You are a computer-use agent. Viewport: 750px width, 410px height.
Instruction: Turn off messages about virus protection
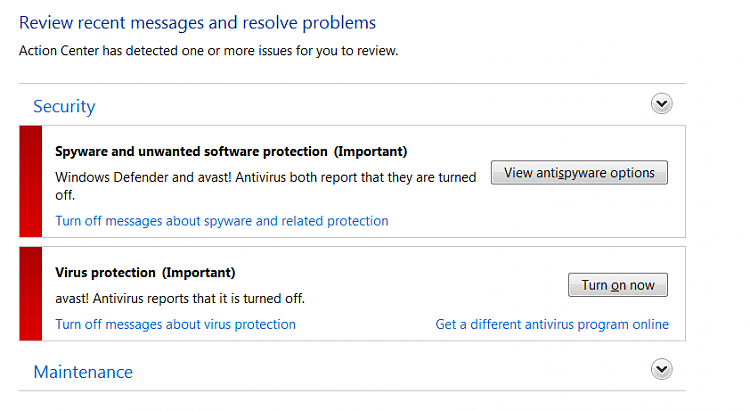[176, 324]
